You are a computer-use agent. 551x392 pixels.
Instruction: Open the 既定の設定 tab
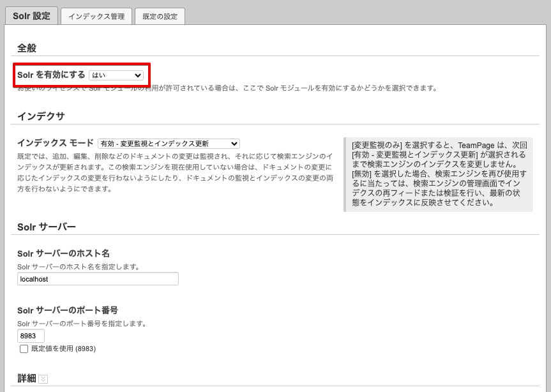(x=160, y=17)
